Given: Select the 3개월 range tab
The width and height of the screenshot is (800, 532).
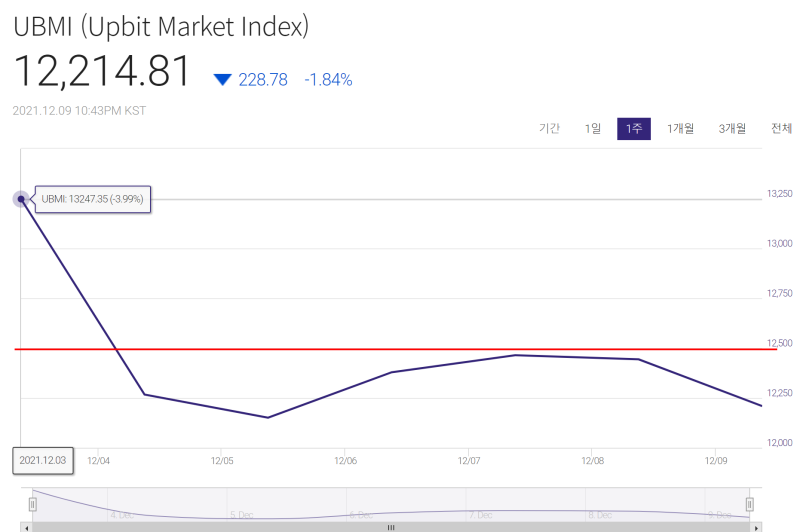Looking at the screenshot, I should pyautogui.click(x=732, y=129).
